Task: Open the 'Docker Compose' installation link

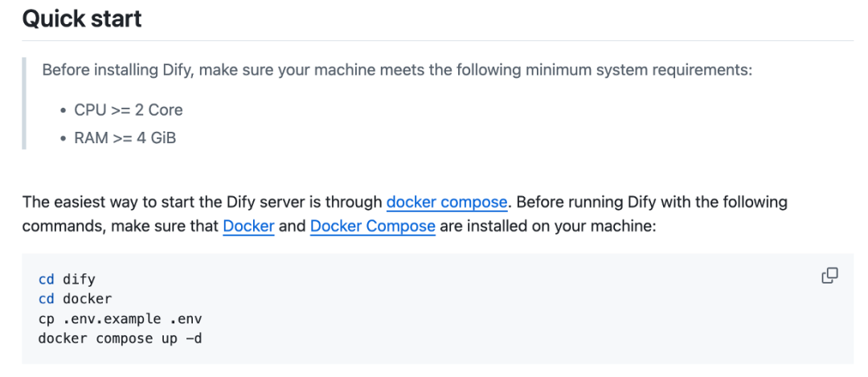Action: 373,227
